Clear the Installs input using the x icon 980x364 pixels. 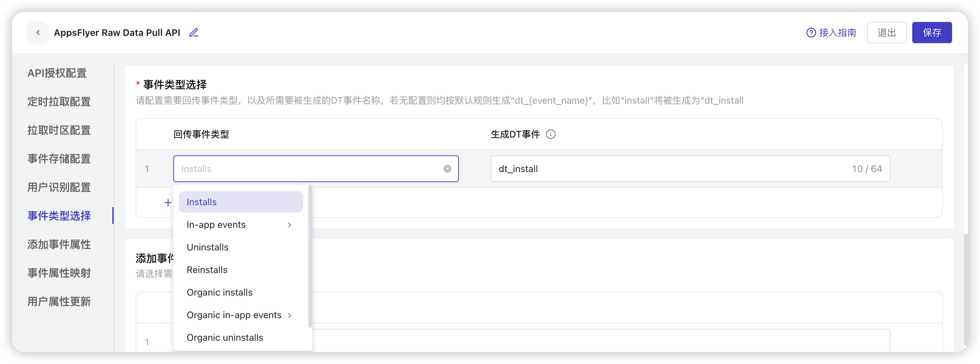click(x=447, y=168)
